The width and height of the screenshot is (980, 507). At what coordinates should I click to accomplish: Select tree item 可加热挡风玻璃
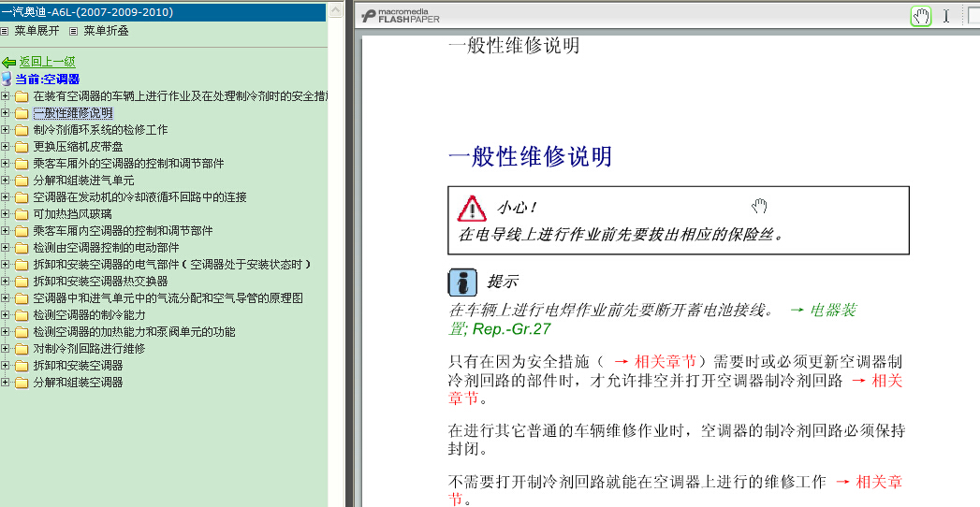point(72,214)
